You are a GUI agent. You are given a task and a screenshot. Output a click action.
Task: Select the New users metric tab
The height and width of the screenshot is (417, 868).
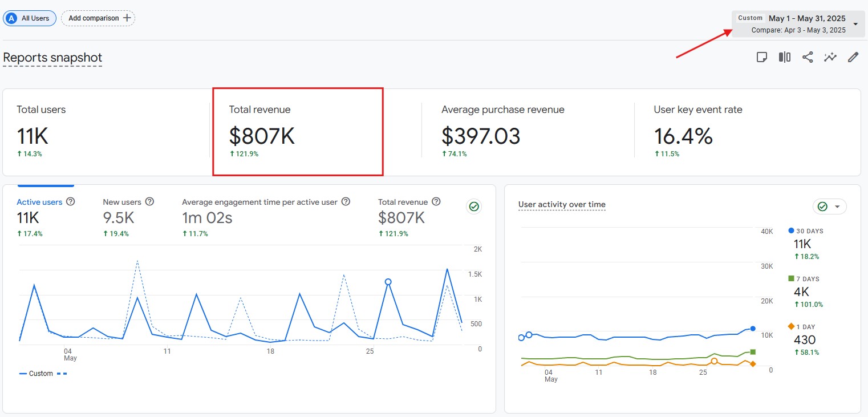(129, 217)
